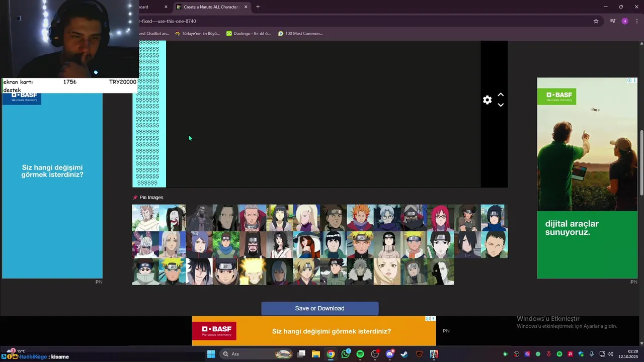Select Konan blue-haired thumbnail

[199, 245]
